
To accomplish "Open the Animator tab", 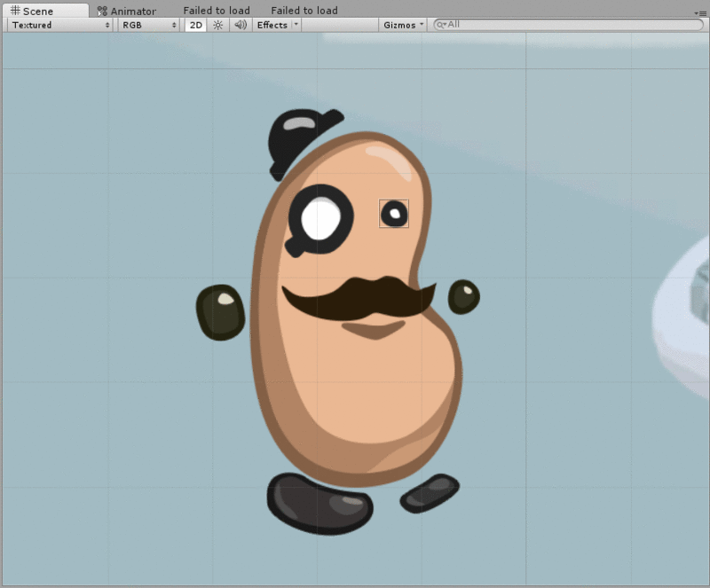I will 127,11.
